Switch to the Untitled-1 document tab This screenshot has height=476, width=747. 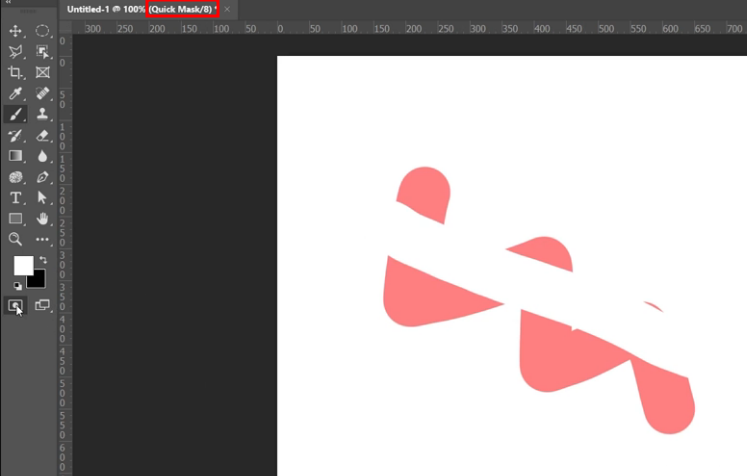click(x=141, y=9)
